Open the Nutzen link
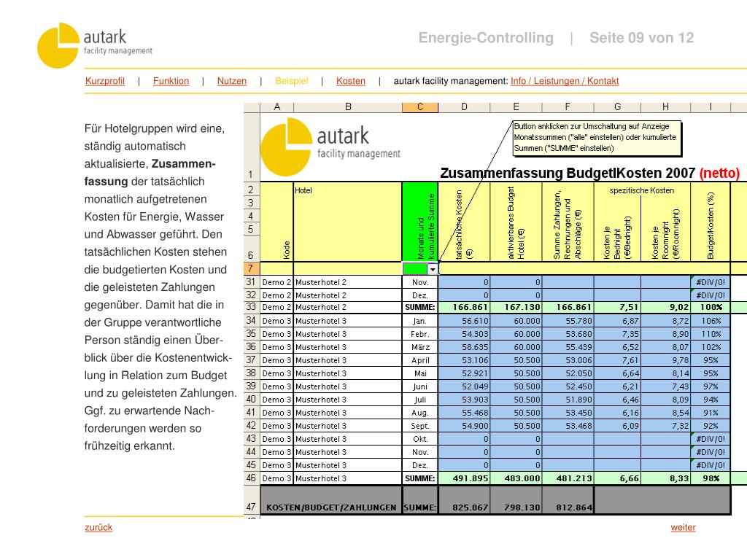The image size is (747, 560). click(x=232, y=81)
